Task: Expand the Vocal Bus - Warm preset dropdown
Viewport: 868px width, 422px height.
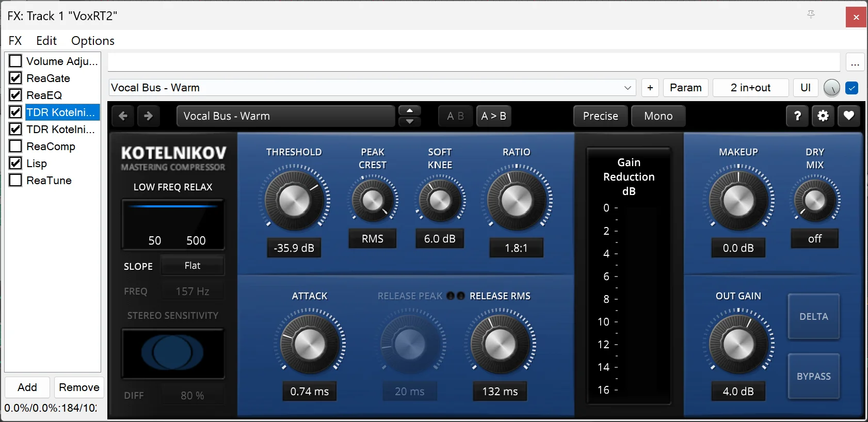Action: 628,88
